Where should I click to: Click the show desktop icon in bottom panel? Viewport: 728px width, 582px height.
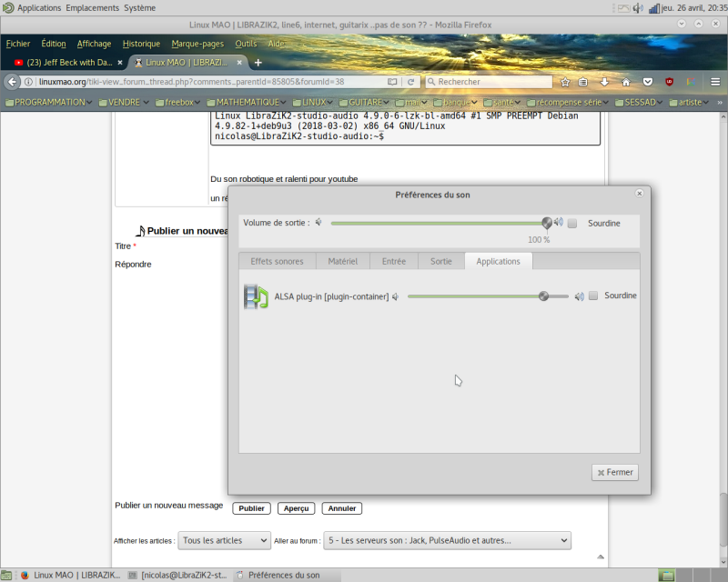pyautogui.click(x=5, y=575)
